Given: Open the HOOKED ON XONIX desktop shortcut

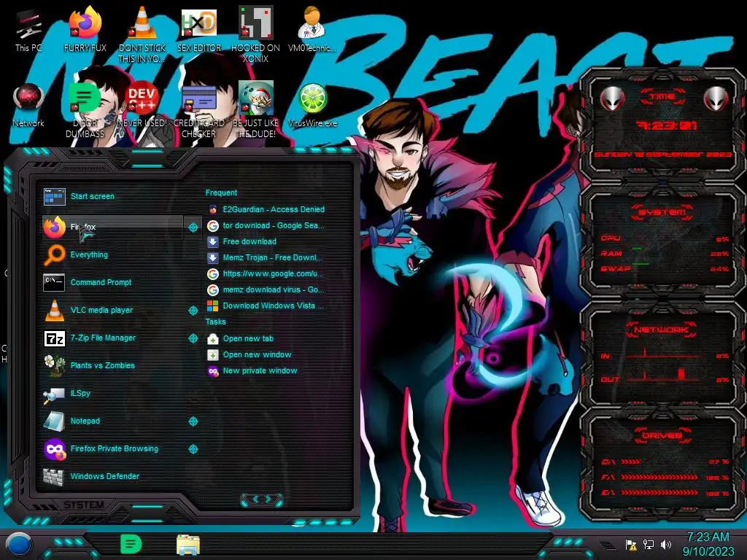Looking at the screenshot, I should click(x=255, y=34).
